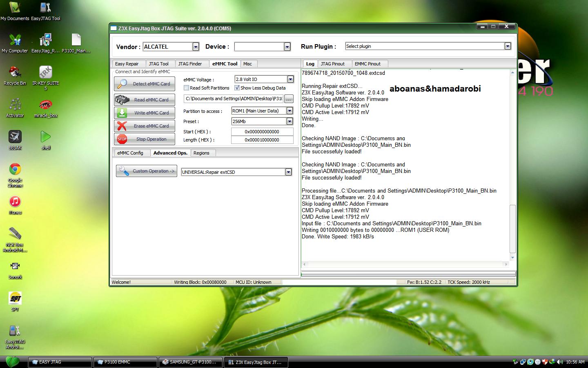
Task: Select the EasyJtag_R... desktop icon
Action: 45,43
